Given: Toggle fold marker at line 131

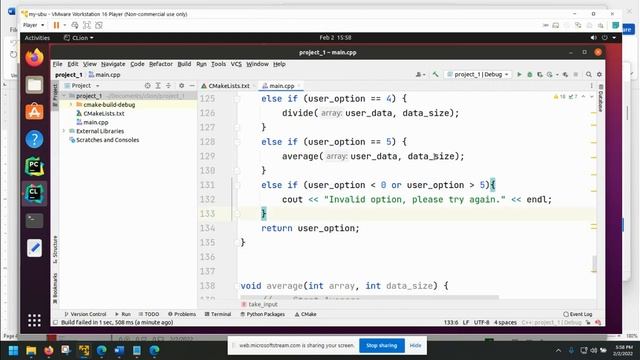Looking at the screenshot, I should click(x=237, y=185).
